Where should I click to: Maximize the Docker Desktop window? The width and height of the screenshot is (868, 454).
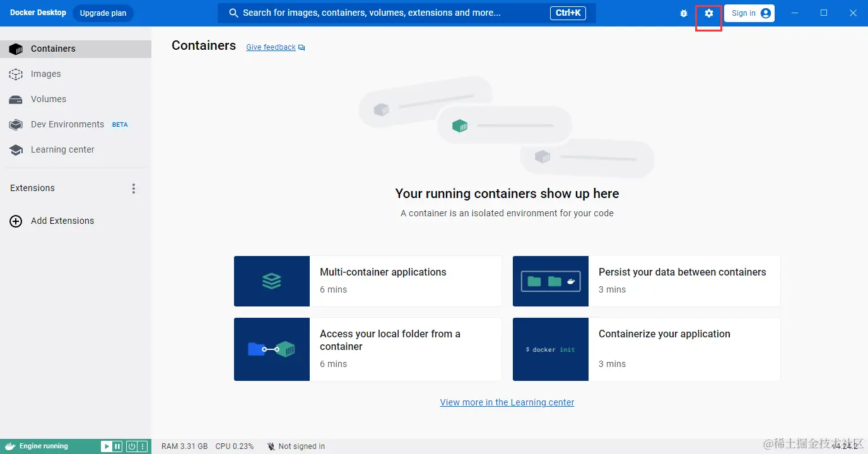pos(824,13)
